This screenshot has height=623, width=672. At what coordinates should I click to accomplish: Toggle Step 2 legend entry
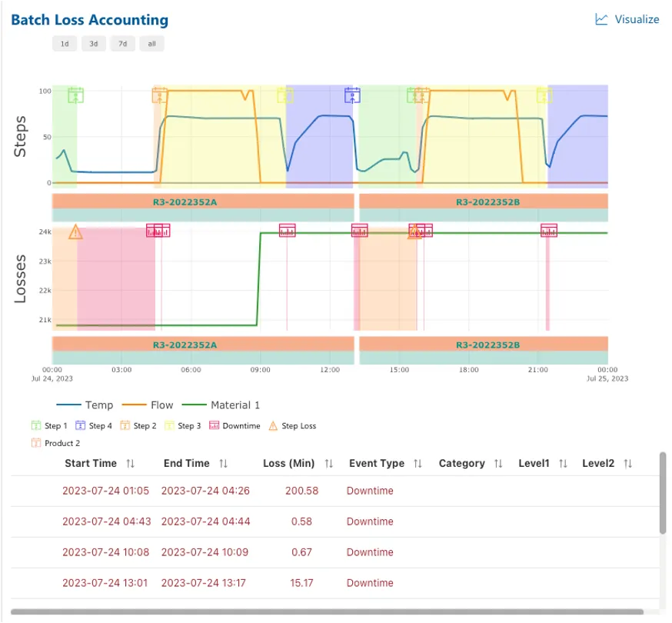138,426
